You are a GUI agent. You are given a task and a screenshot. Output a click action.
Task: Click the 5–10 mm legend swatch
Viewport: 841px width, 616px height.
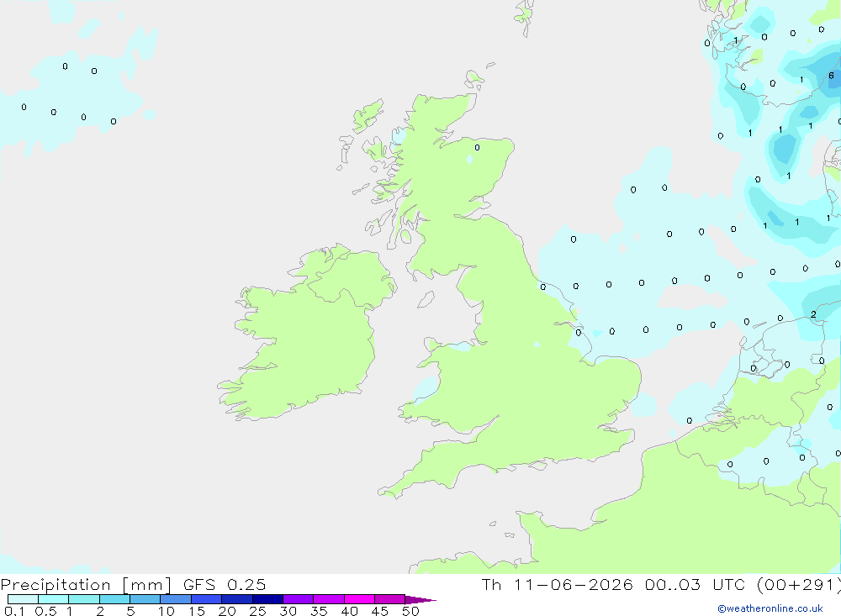pos(145,599)
